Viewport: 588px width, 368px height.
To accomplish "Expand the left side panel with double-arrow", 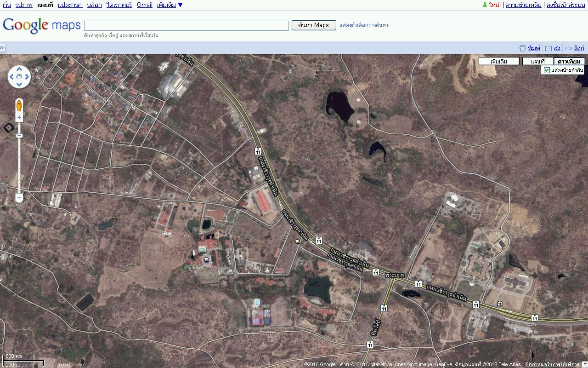I will (2, 48).
